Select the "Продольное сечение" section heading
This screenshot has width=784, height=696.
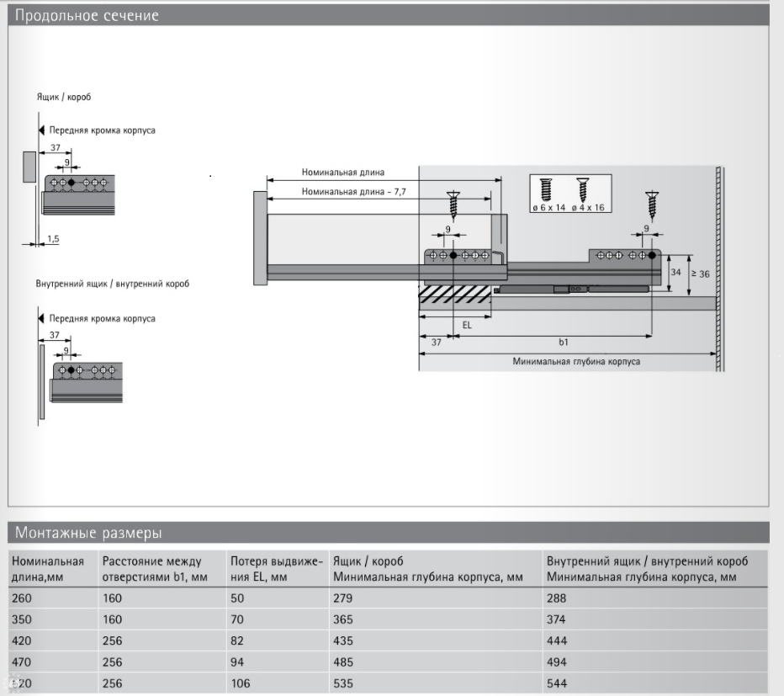tap(87, 15)
